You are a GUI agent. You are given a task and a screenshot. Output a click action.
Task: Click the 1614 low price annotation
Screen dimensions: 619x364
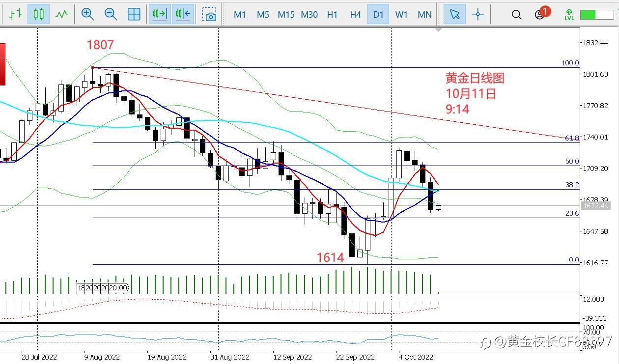pyautogui.click(x=330, y=257)
